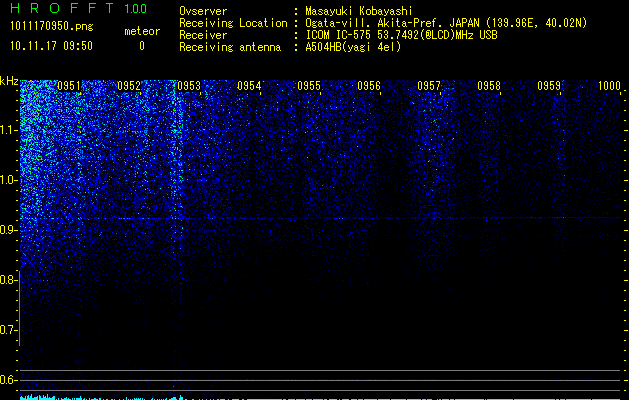Click the 0955 time marker
629x400 pixels.
[309, 86]
